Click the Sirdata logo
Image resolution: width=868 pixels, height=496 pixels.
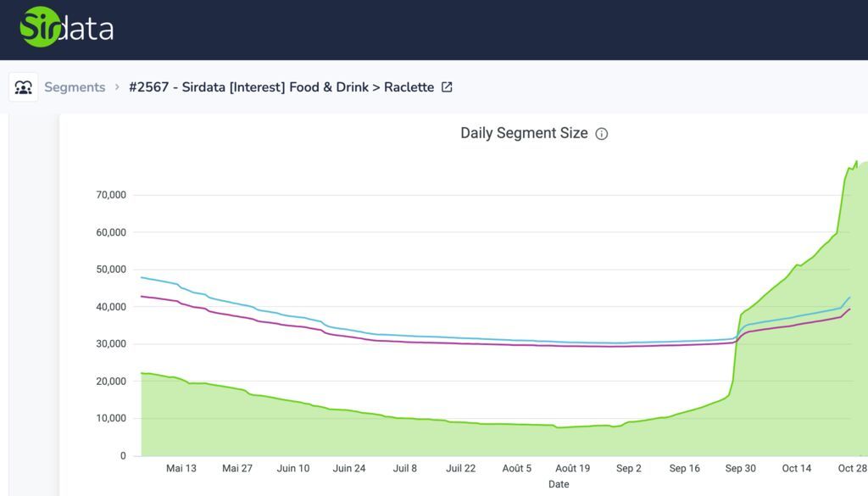point(67,28)
